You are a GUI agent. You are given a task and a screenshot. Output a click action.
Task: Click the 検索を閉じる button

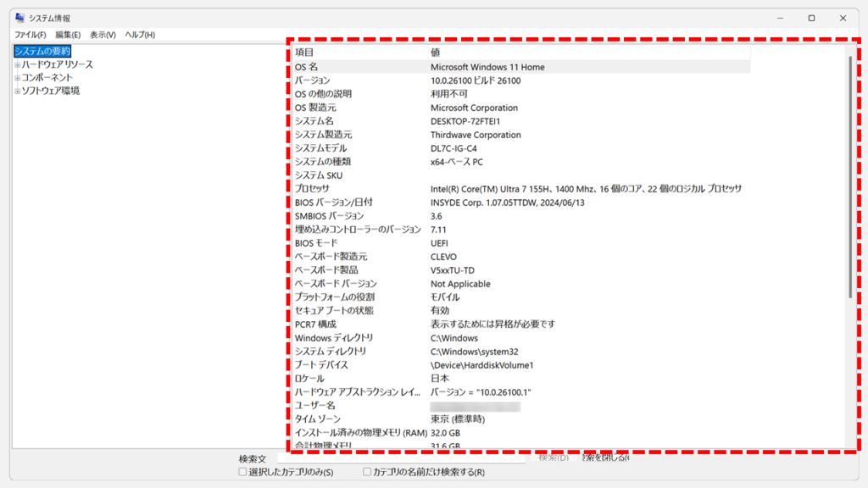(x=605, y=457)
